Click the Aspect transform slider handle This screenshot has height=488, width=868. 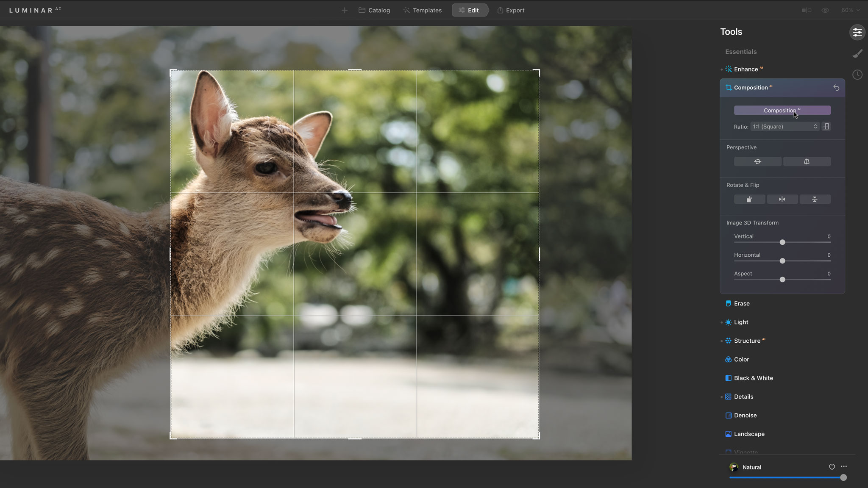(782, 280)
